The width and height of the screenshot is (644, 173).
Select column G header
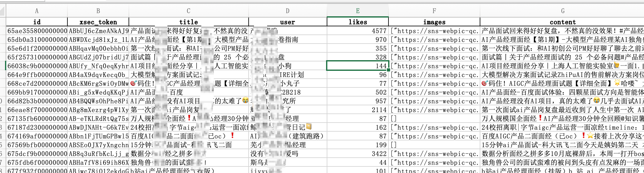point(562,11)
